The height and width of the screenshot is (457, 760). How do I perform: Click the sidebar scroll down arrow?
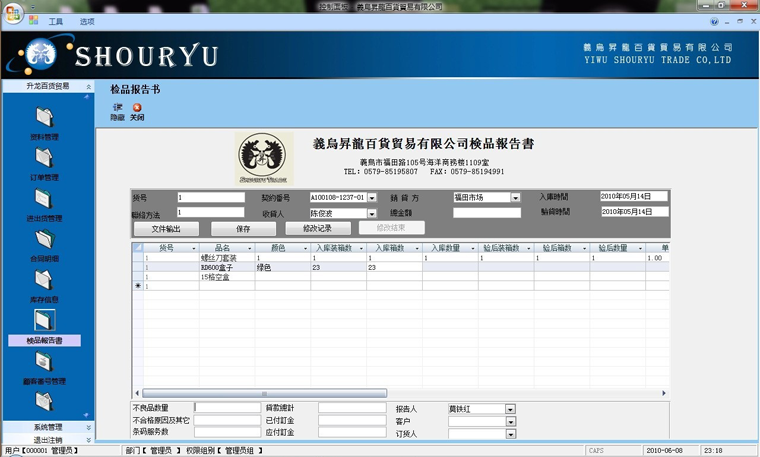pyautogui.click(x=86, y=415)
